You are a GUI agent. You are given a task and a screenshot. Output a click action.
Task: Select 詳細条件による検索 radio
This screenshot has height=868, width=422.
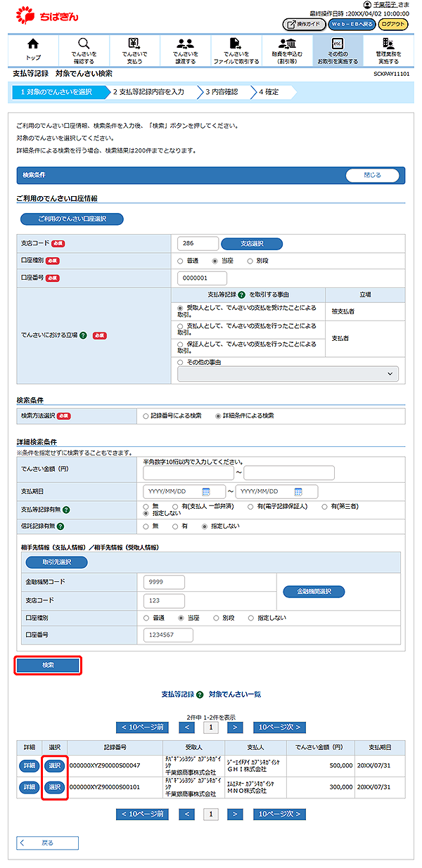click(x=218, y=415)
